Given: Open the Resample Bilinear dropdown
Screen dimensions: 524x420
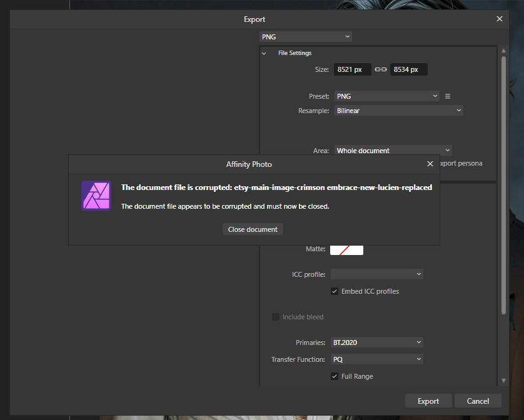Looking at the screenshot, I should tap(399, 111).
